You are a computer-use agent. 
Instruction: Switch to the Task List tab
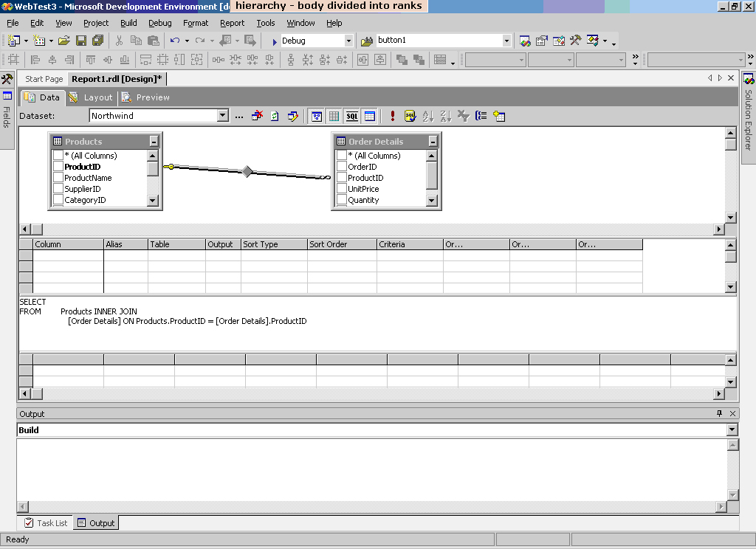click(x=46, y=523)
